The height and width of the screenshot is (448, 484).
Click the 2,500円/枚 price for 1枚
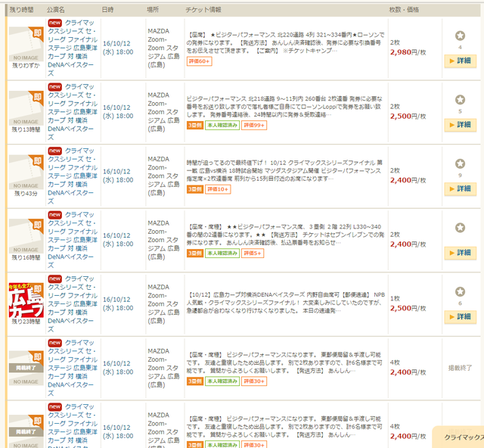(408, 308)
